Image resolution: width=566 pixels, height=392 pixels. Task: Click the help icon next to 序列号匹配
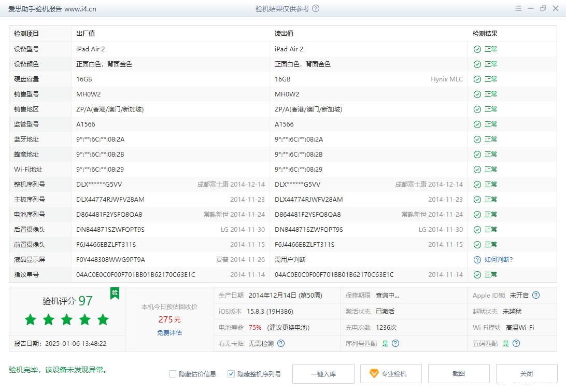(x=395, y=343)
